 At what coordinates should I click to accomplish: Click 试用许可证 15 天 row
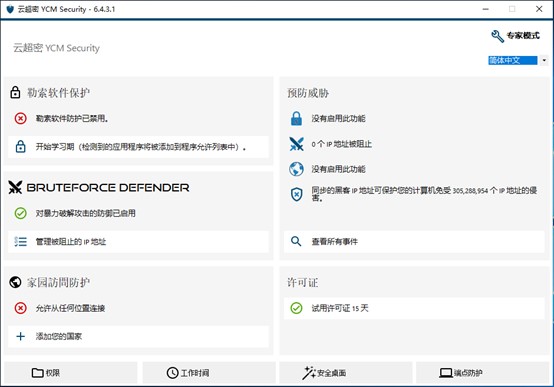[x=414, y=308]
